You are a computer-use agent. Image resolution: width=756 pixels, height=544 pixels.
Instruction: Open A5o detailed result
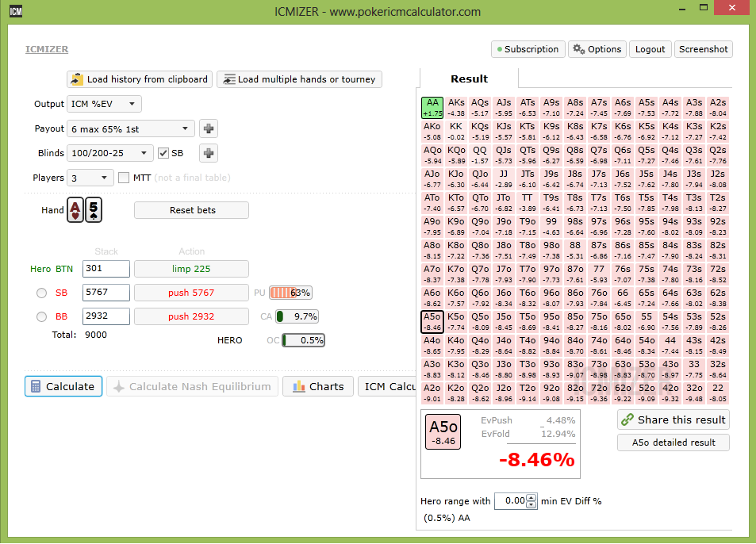pos(673,442)
